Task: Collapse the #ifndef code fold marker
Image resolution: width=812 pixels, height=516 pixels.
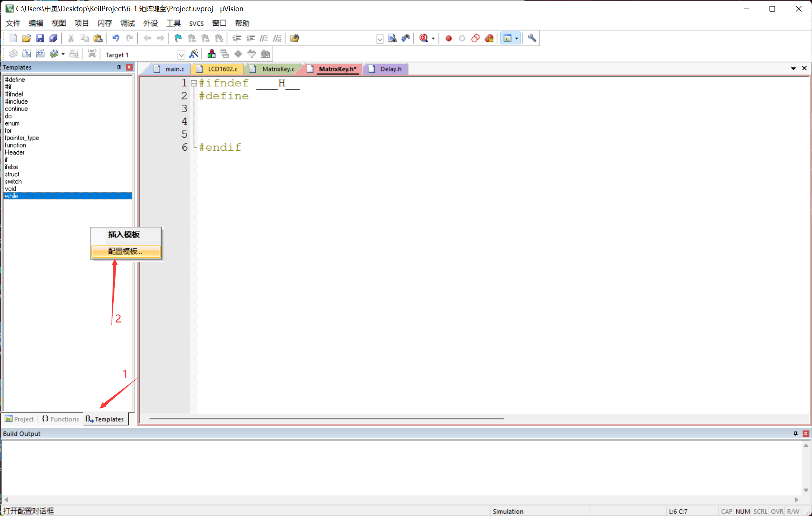Action: coord(193,83)
